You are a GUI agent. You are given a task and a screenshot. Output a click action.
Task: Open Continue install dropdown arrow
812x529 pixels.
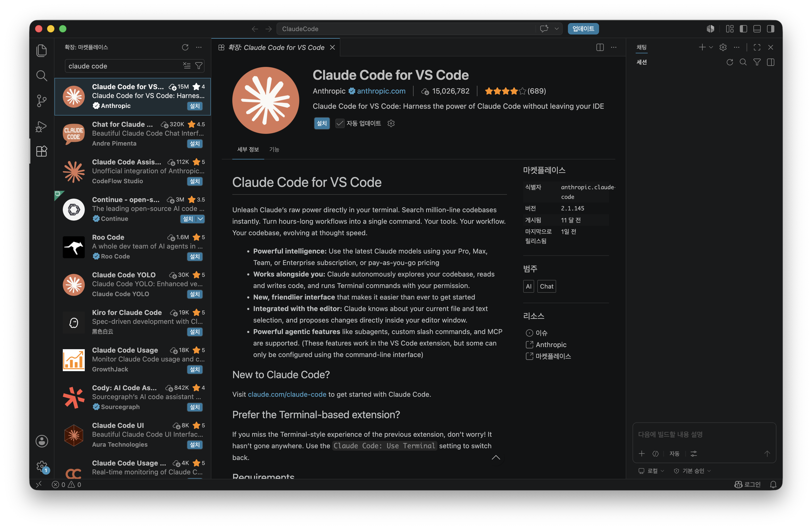pyautogui.click(x=201, y=219)
